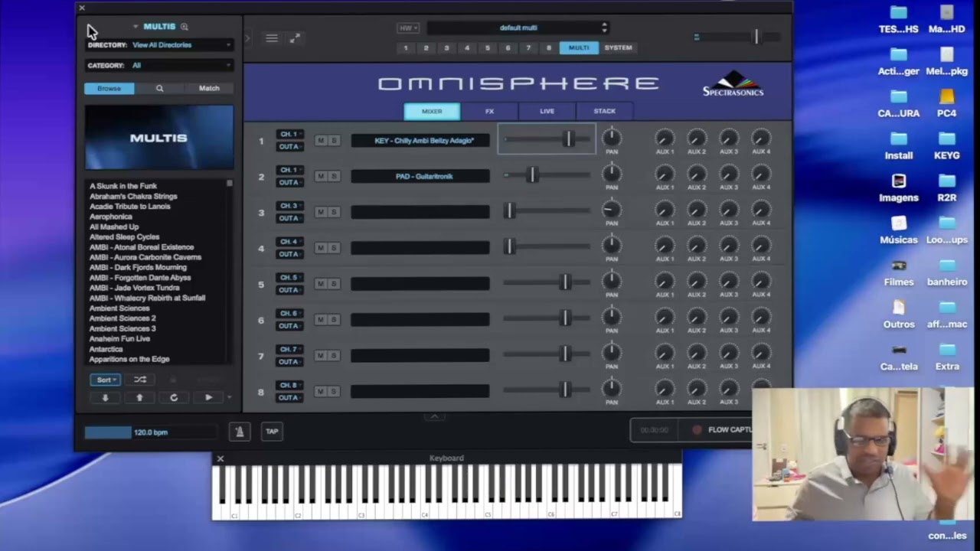Open the PC4 desktop icon
Viewport: 980px width, 551px height.
tap(947, 103)
